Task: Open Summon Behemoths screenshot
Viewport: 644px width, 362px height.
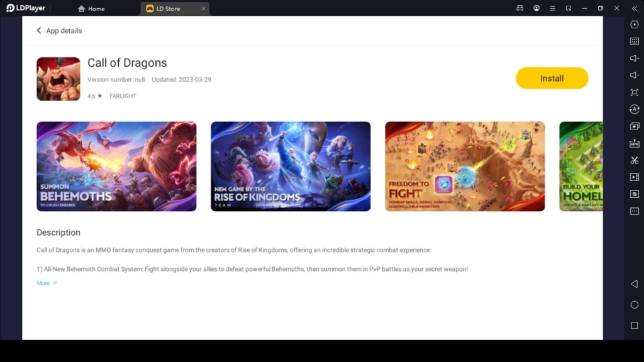Action: (x=116, y=166)
